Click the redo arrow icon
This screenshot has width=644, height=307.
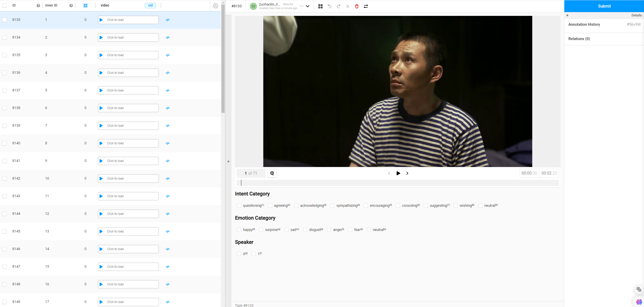pyautogui.click(x=339, y=6)
